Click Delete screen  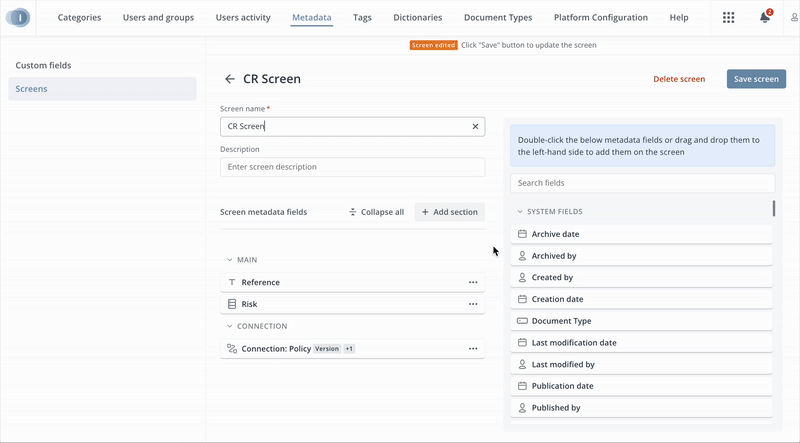(x=679, y=79)
